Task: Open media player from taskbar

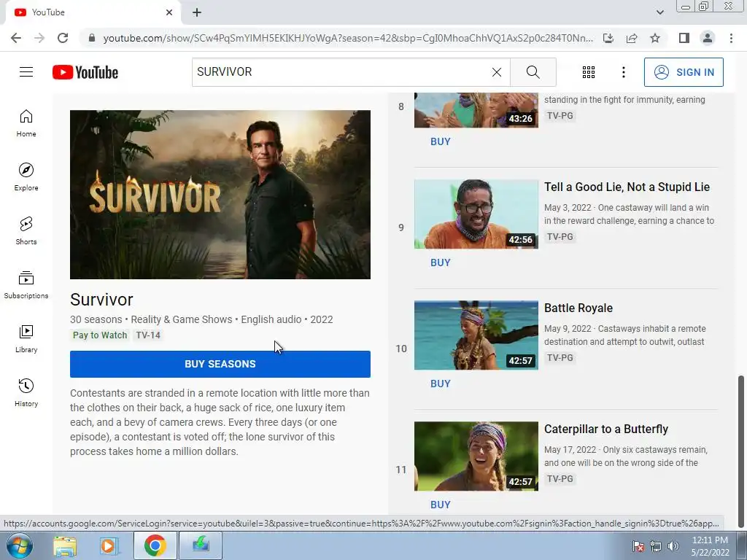Action: pos(109,546)
